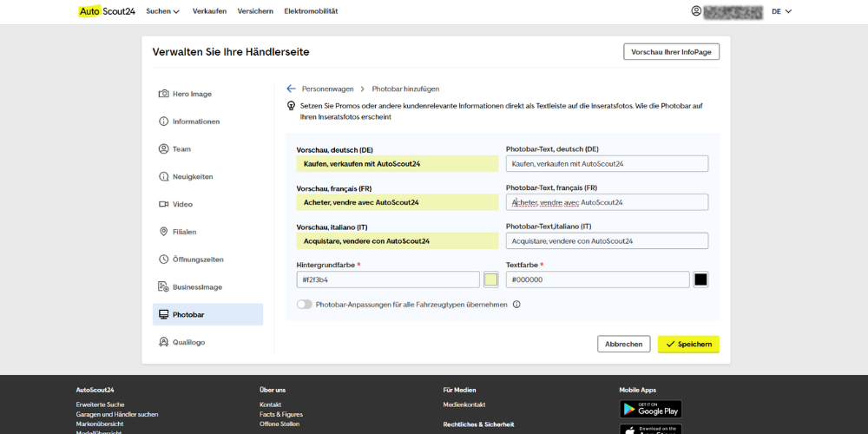Click the Video camera icon

tap(163, 204)
